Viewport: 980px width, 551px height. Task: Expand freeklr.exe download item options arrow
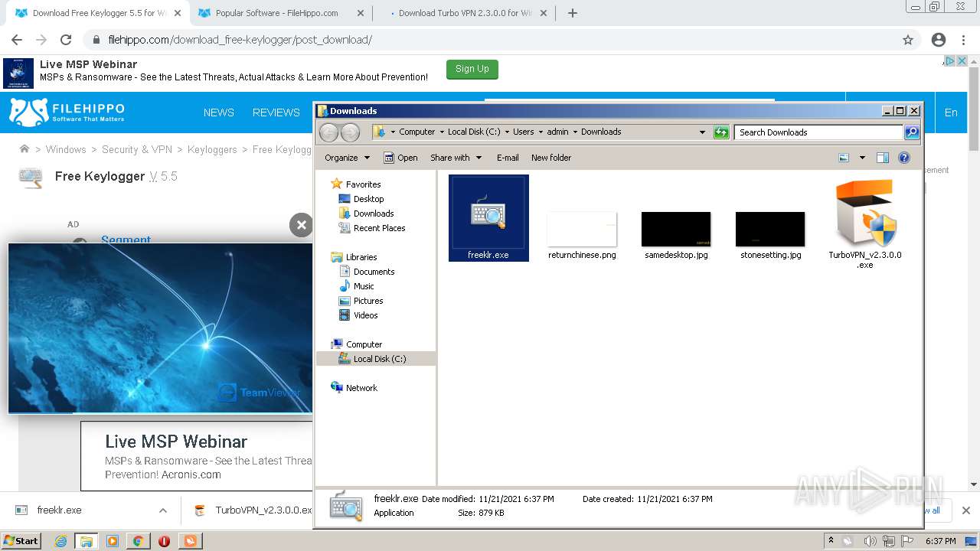162,510
